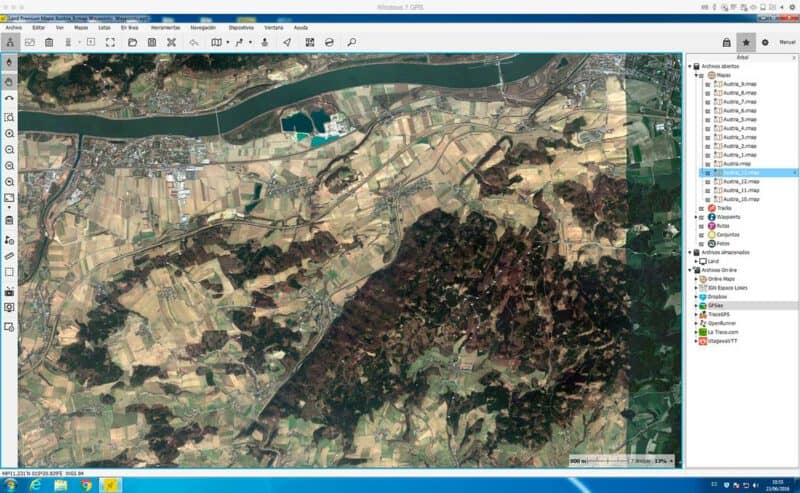The width and height of the screenshot is (800, 493).
Task: Click the tree panel icon in top toolbar
Action: click(10, 42)
